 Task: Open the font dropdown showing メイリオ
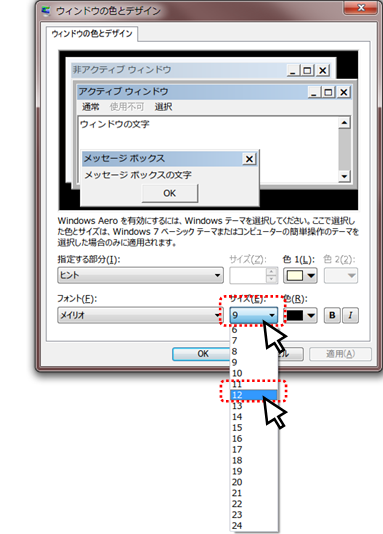click(x=140, y=315)
